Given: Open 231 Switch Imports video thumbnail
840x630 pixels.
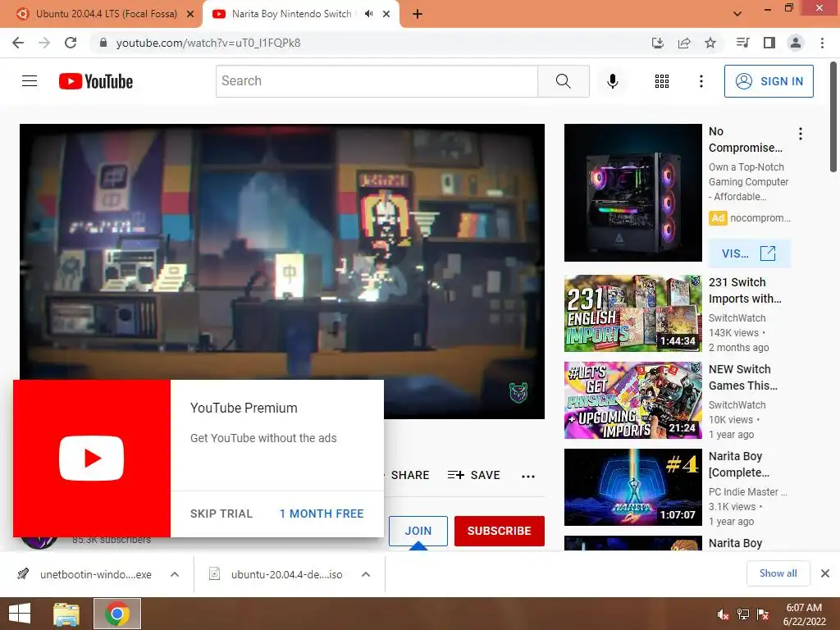Looking at the screenshot, I should tap(632, 313).
